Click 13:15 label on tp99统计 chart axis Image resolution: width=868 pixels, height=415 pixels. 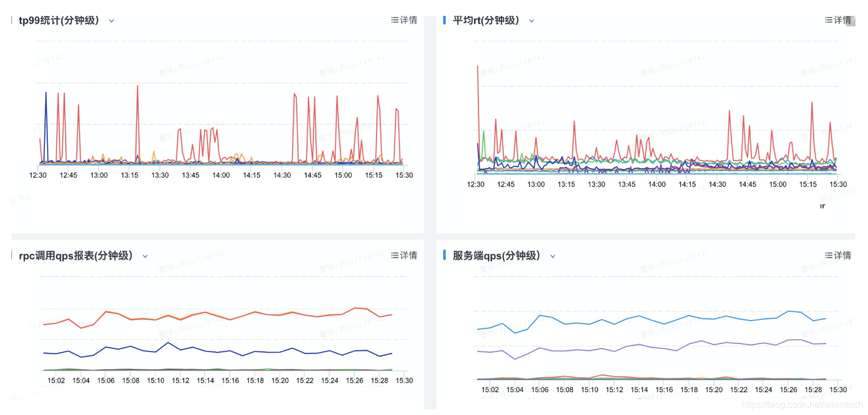pos(130,175)
